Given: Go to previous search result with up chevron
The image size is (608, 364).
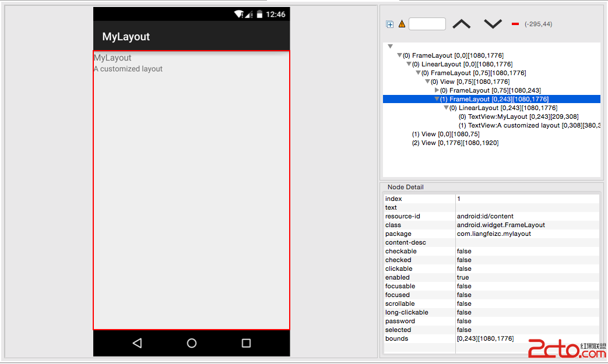Looking at the screenshot, I should click(462, 24).
